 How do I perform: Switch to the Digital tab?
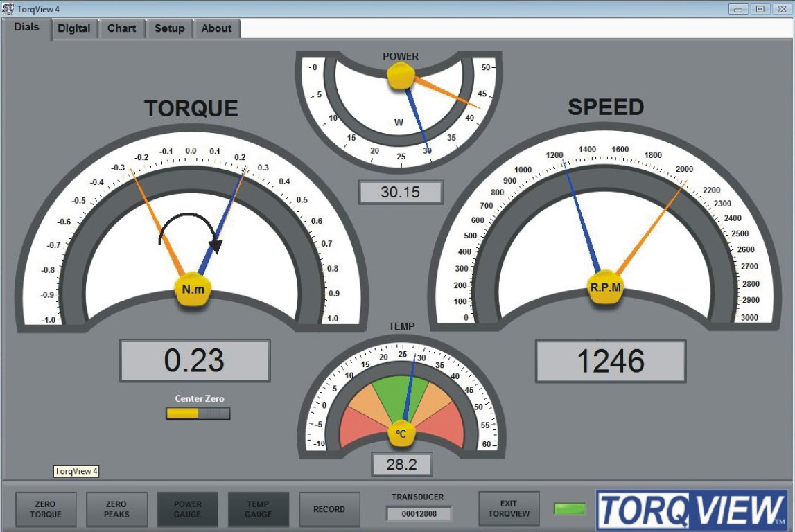pyautogui.click(x=74, y=28)
